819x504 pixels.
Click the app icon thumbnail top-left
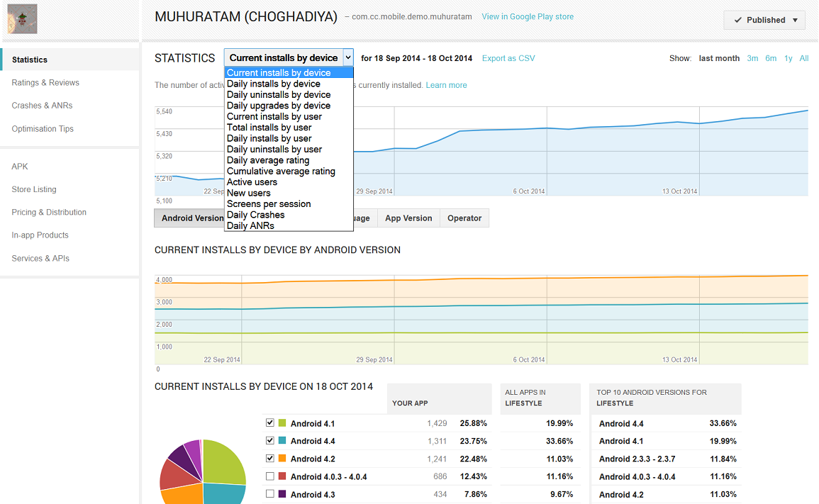click(x=21, y=18)
